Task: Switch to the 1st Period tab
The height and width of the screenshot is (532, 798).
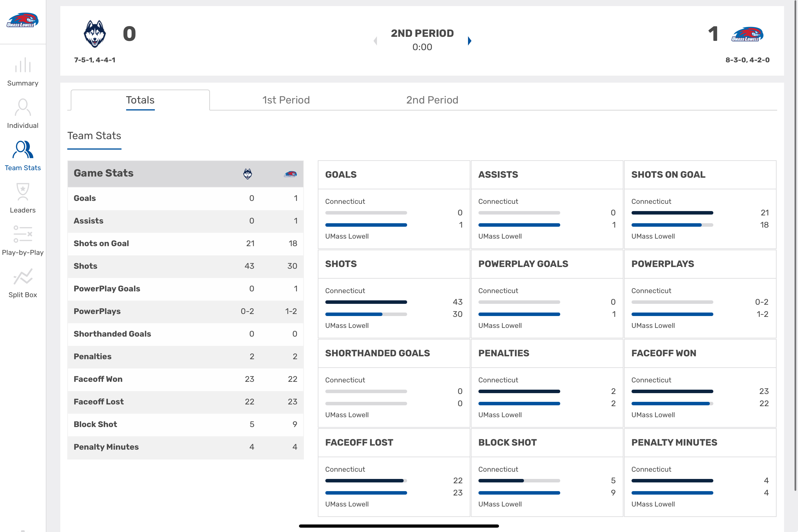Action: 286,100
